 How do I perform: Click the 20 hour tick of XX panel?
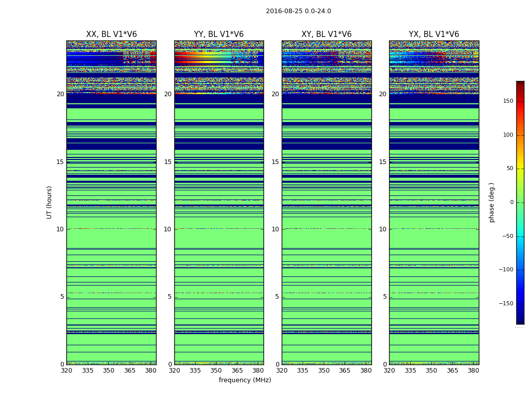click(x=60, y=94)
